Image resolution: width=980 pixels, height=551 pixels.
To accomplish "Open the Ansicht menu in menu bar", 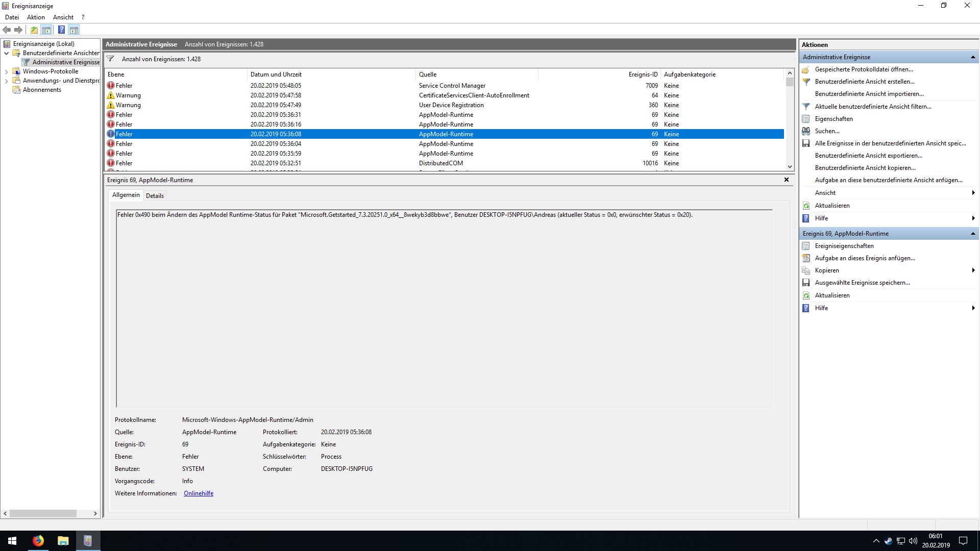I will 63,17.
